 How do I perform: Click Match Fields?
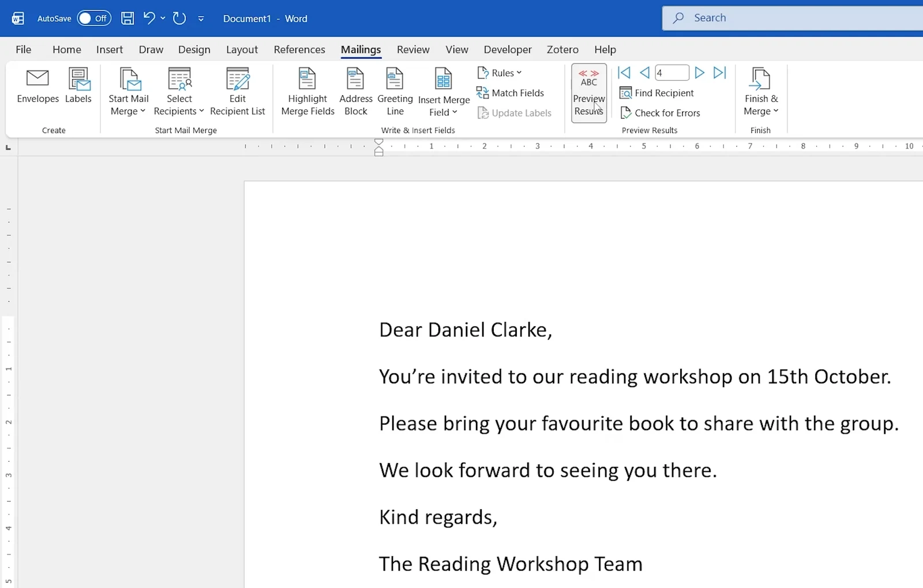[x=511, y=93]
